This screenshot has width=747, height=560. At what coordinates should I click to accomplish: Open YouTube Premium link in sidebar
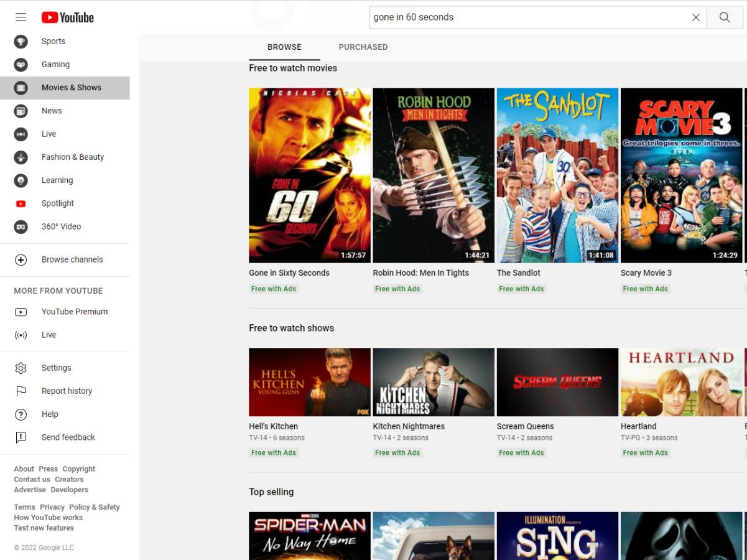[74, 312]
